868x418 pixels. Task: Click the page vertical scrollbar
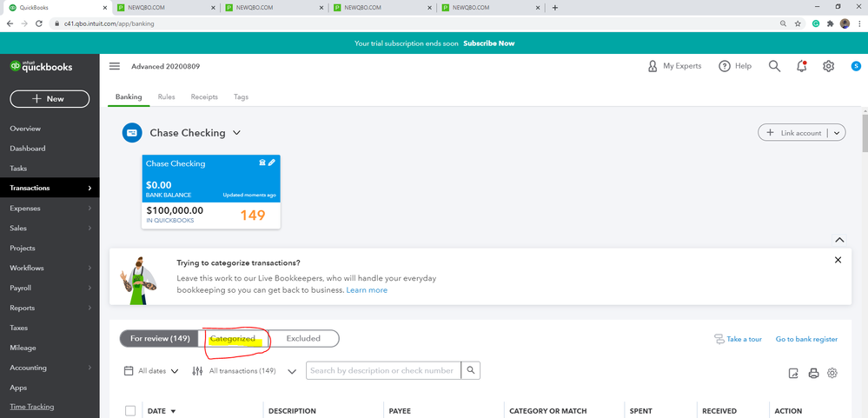[x=865, y=132]
